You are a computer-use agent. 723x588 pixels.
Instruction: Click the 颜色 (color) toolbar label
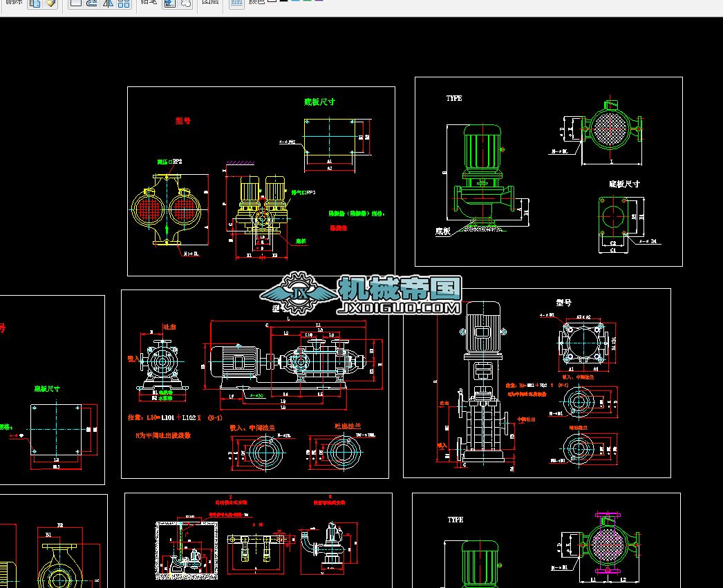click(x=257, y=2)
